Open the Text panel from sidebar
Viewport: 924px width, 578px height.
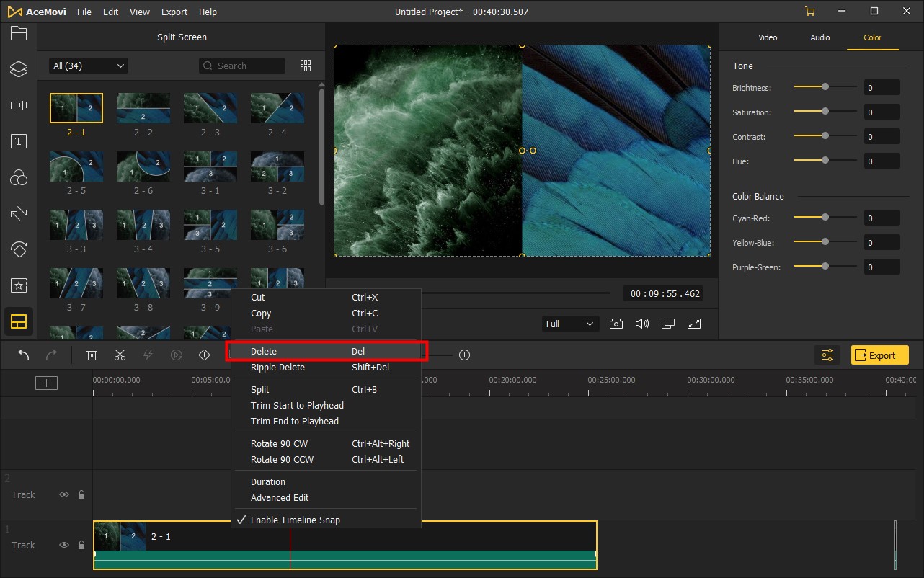coord(19,141)
